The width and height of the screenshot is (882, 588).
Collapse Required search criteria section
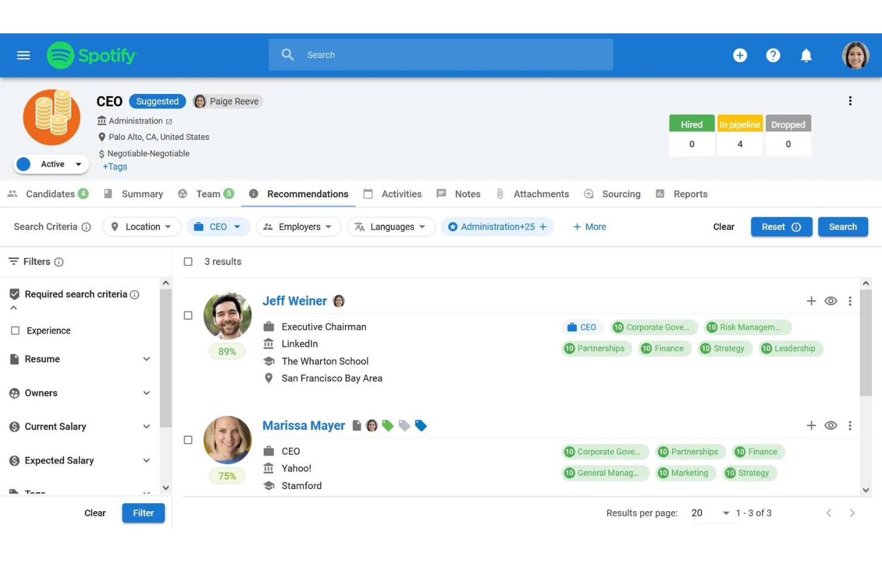coord(14,308)
